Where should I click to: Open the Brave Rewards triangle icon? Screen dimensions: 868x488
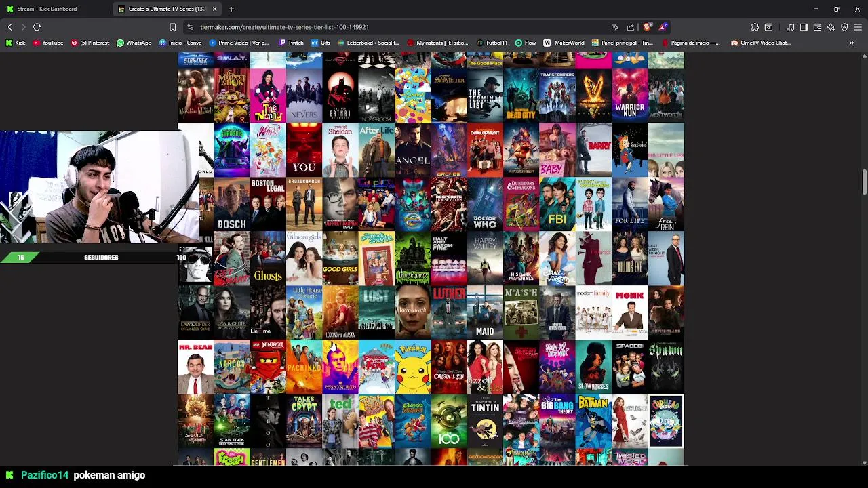pyautogui.click(x=663, y=27)
